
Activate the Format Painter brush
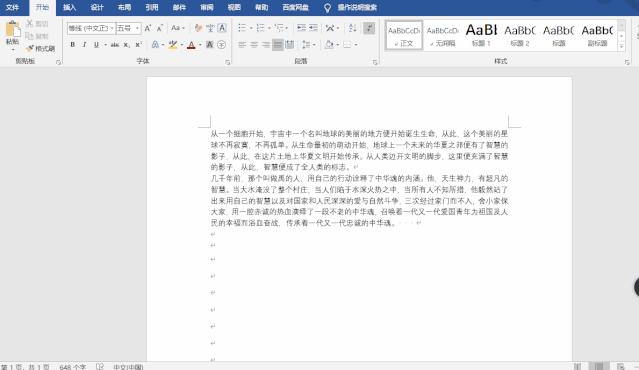pyautogui.click(x=40, y=48)
